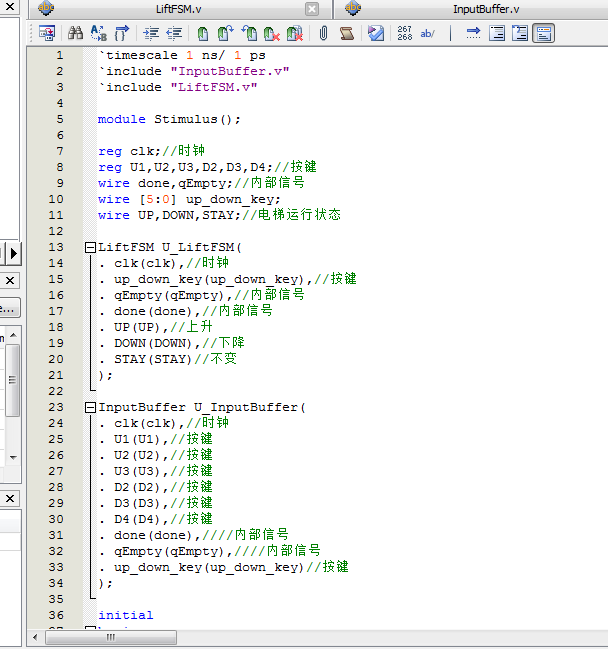Click the truncated 'e...' button on left panel
This screenshot has height=649, width=608.
[9, 308]
